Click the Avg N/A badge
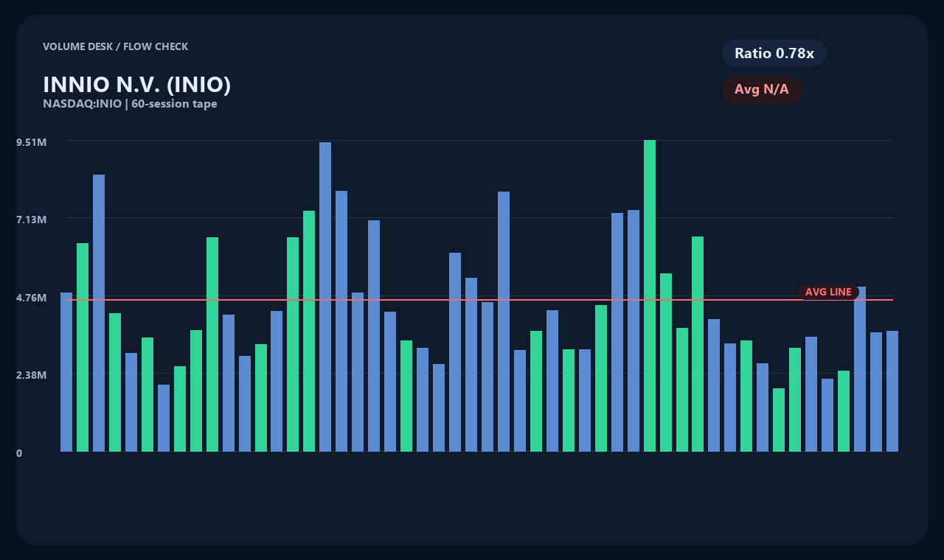This screenshot has height=560, width=944. [762, 90]
